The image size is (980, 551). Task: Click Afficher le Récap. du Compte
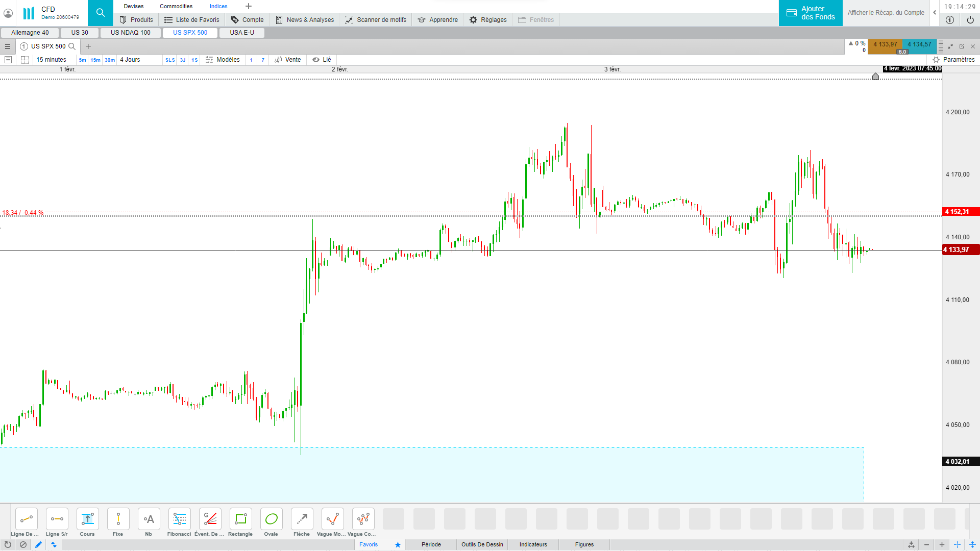pyautogui.click(x=886, y=13)
